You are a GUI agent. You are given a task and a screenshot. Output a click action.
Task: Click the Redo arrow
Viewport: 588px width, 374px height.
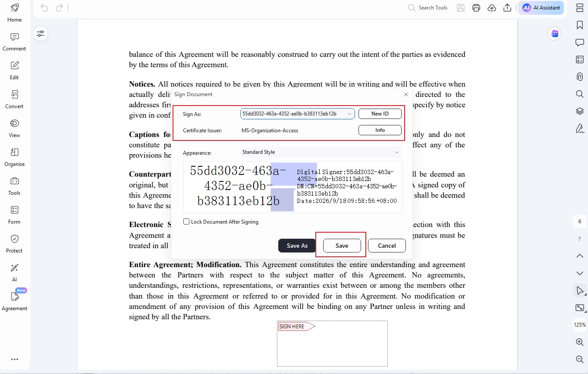click(59, 7)
